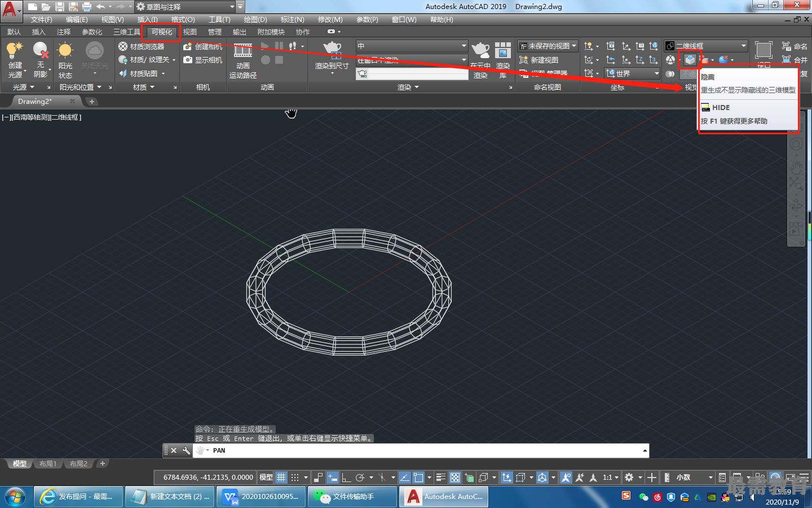
Task: Toggle polar tracking in status bar
Action: point(360,478)
